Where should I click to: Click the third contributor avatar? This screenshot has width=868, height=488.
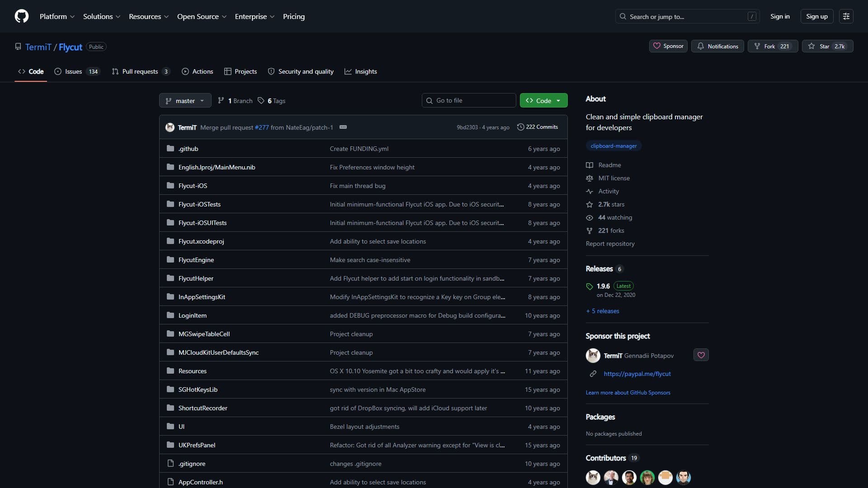coord(629,477)
